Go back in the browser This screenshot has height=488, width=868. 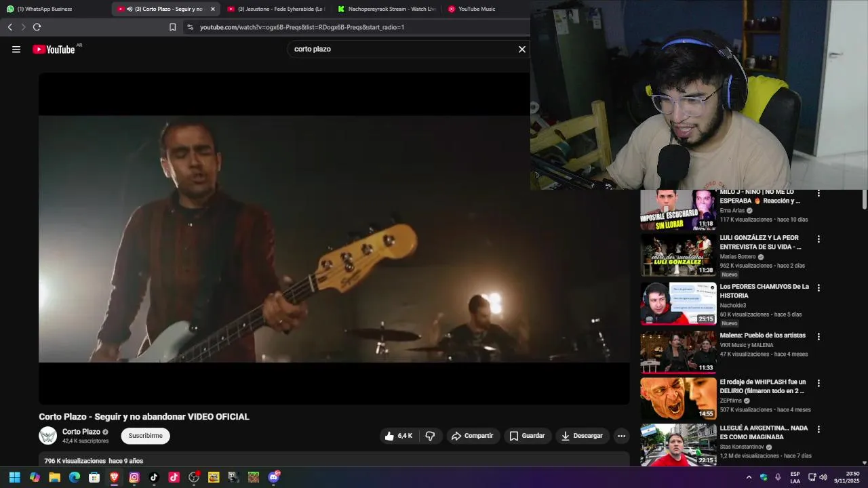9,27
